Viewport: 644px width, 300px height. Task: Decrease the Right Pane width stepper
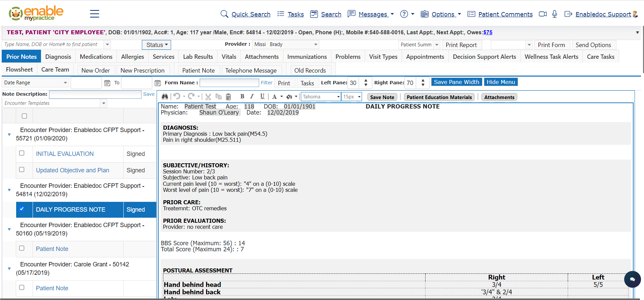click(423, 85)
